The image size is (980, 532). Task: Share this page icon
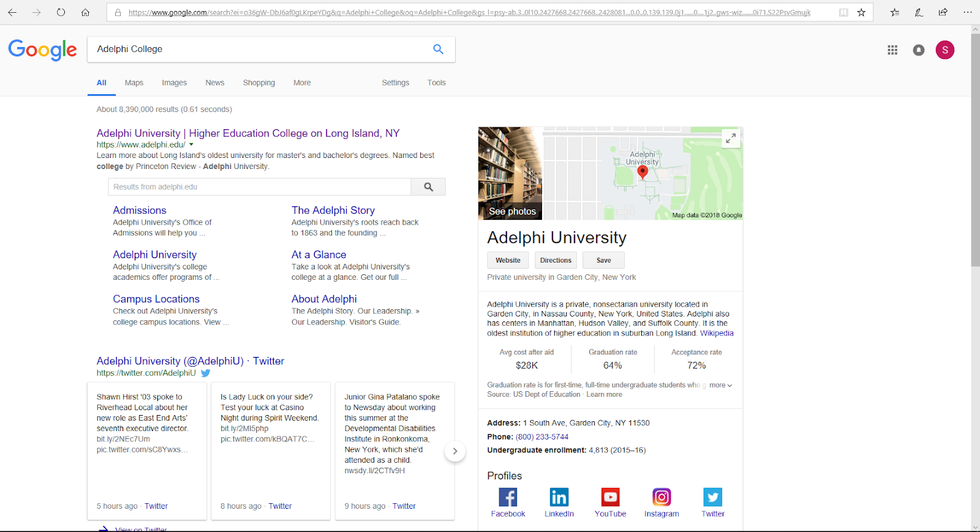coord(943,12)
